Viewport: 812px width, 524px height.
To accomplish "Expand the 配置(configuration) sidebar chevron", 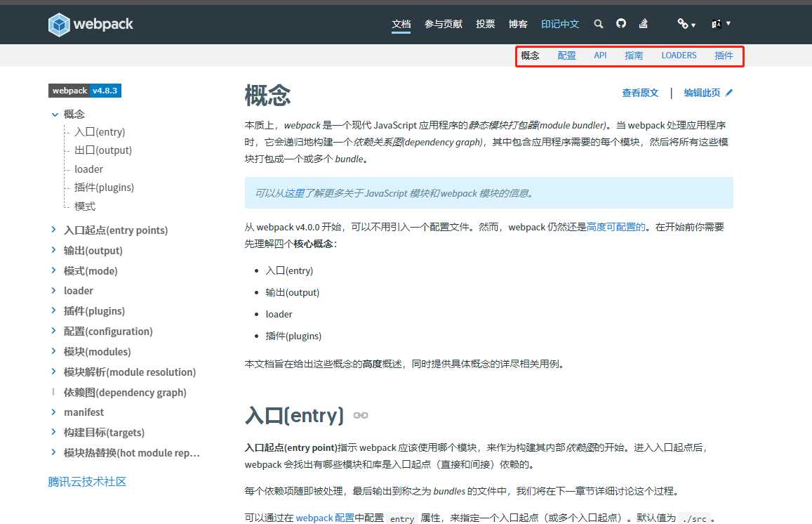I will click(x=53, y=331).
